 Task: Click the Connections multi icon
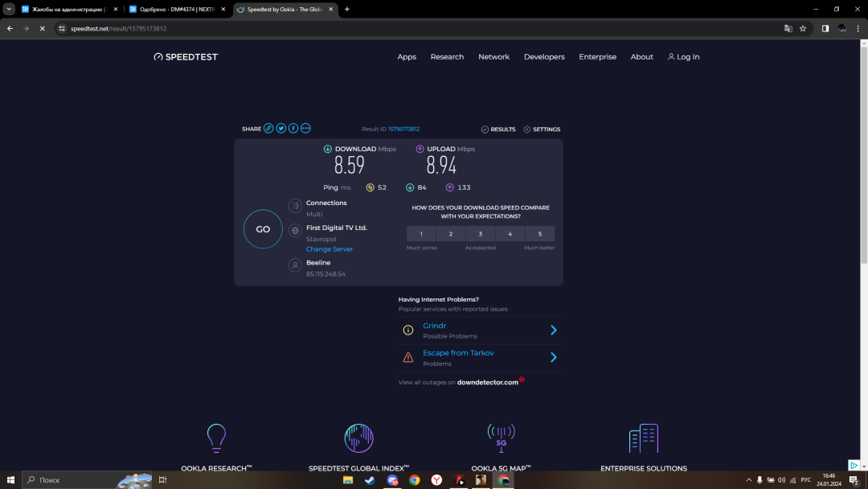coord(295,206)
